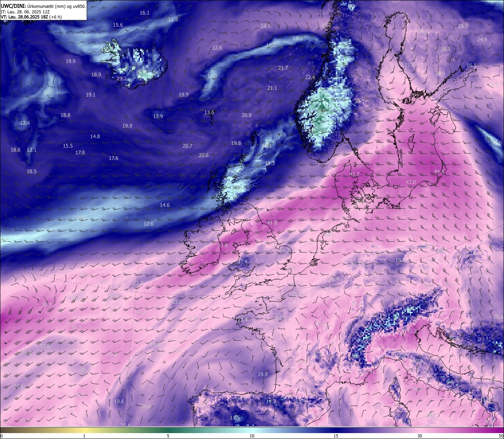The image size is (504, 439).
Task: Click the 11.8 value on the map
Action: [173, 20]
